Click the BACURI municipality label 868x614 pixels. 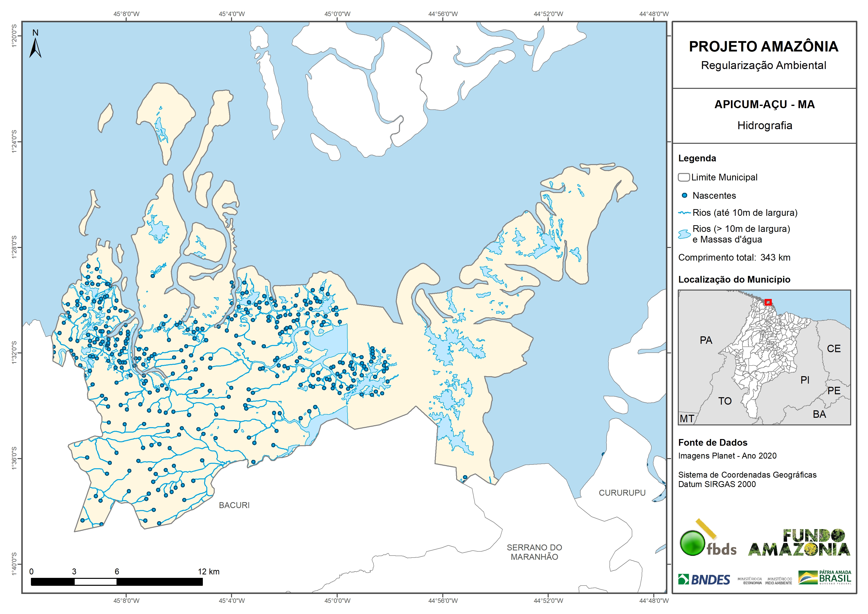(234, 505)
